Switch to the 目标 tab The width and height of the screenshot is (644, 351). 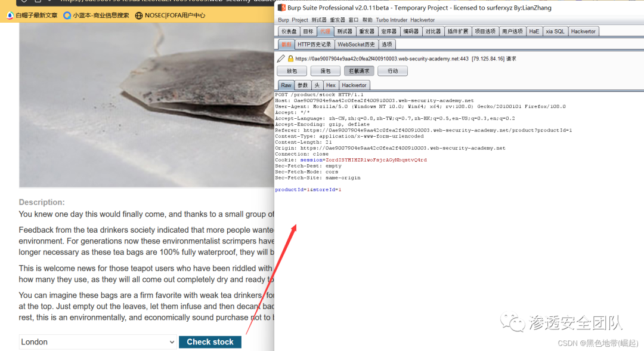(x=308, y=31)
